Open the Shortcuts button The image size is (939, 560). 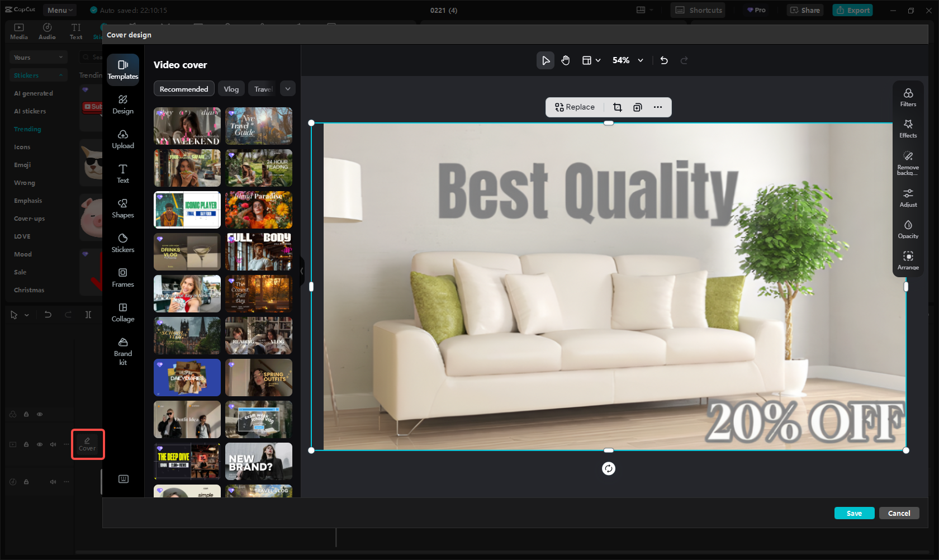(x=698, y=10)
